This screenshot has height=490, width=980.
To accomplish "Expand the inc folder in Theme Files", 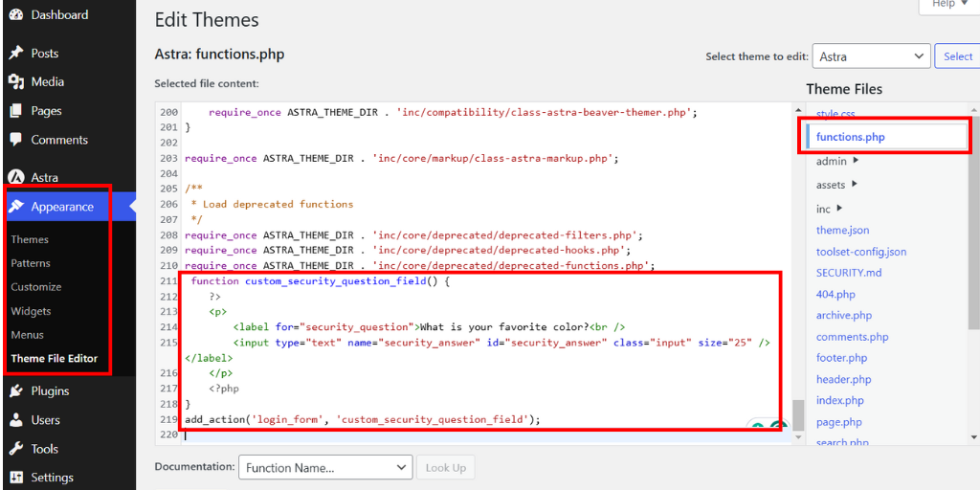I will click(x=830, y=208).
